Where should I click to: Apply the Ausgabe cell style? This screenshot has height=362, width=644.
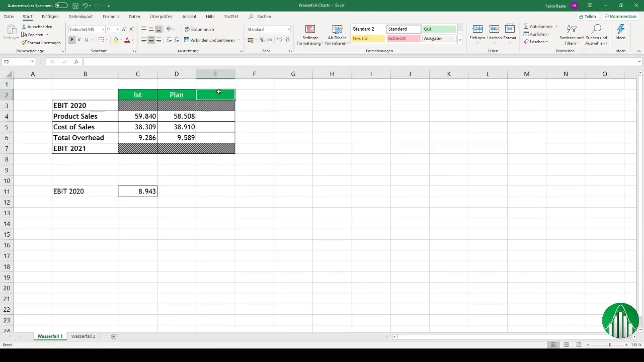click(x=439, y=38)
